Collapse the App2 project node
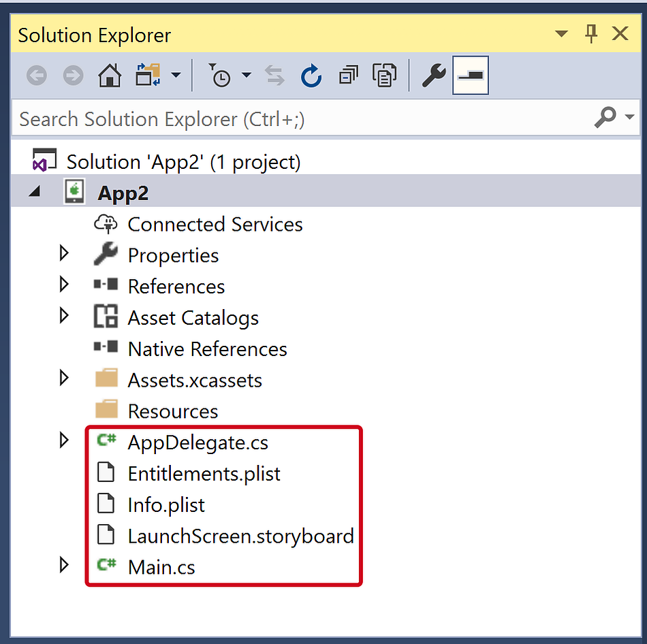The image size is (647, 644). [x=35, y=191]
